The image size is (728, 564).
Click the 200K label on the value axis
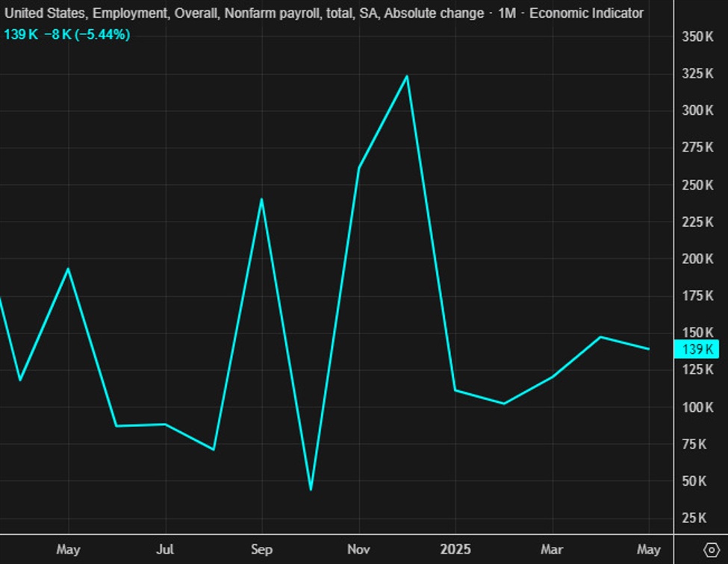(697, 259)
